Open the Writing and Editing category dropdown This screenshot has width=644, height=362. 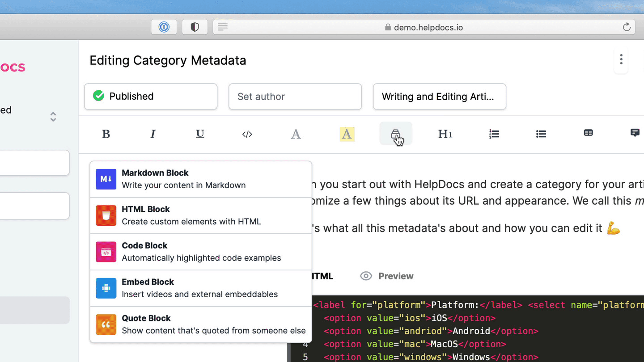[x=439, y=97]
